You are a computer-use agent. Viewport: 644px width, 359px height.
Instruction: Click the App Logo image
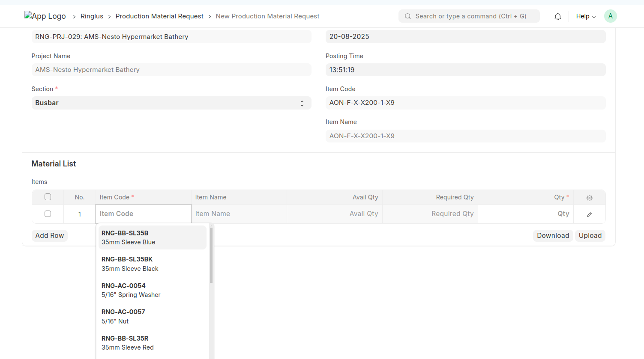tap(45, 16)
